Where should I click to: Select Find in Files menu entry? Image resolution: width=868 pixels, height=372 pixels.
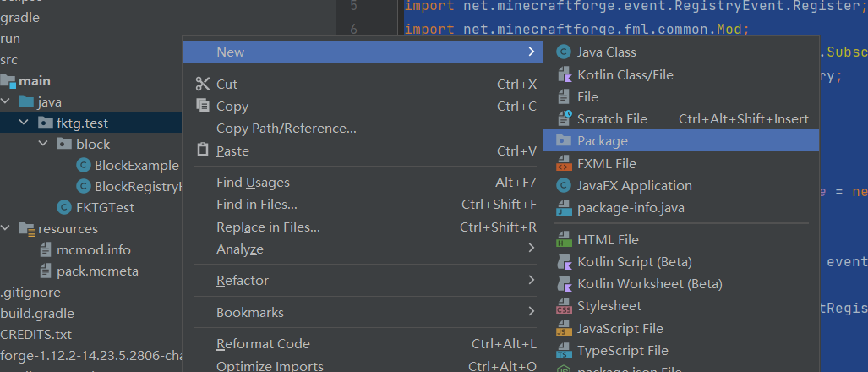[x=256, y=205]
